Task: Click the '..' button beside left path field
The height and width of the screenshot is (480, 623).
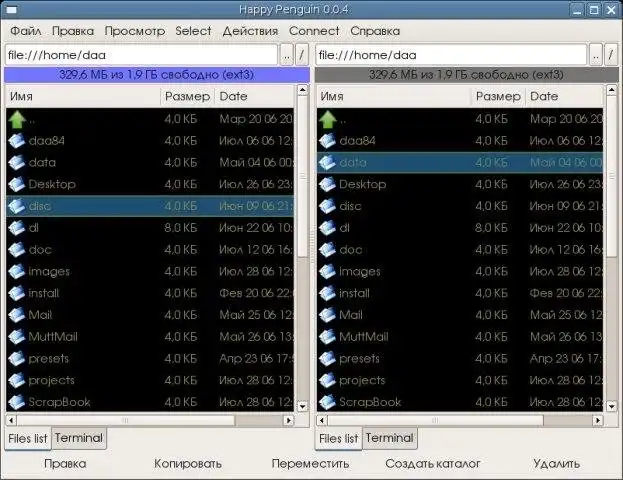Action: click(x=286, y=55)
